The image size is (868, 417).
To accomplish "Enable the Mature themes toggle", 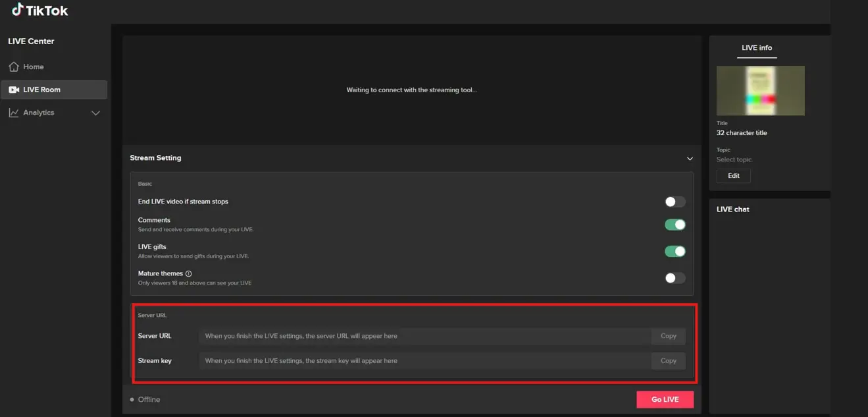I will click(675, 278).
